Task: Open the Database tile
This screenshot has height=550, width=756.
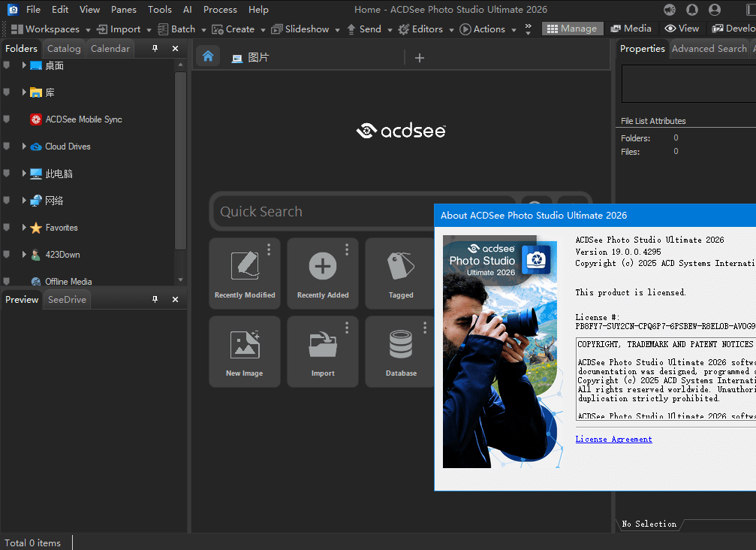Action: (400, 345)
